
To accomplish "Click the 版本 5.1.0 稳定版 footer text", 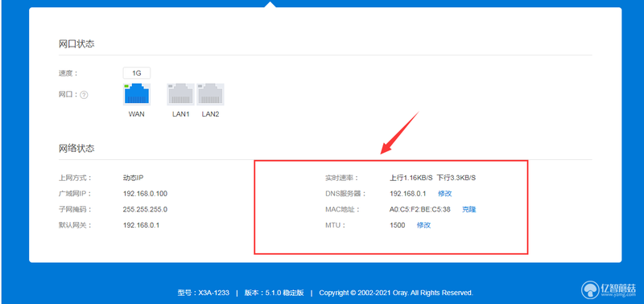I will click(274, 293).
